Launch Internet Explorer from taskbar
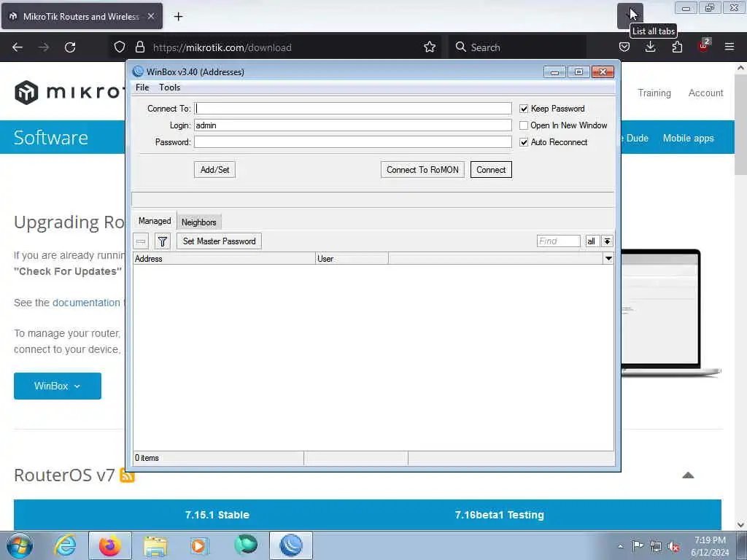 [x=65, y=545]
